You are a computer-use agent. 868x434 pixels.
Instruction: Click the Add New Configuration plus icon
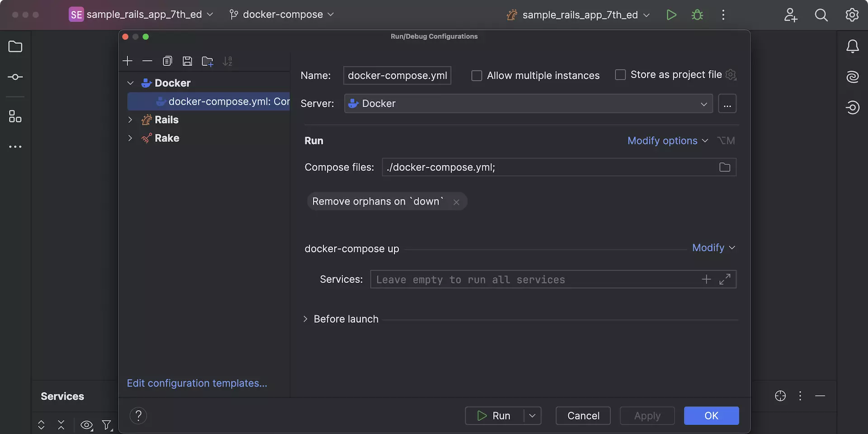pyautogui.click(x=127, y=61)
